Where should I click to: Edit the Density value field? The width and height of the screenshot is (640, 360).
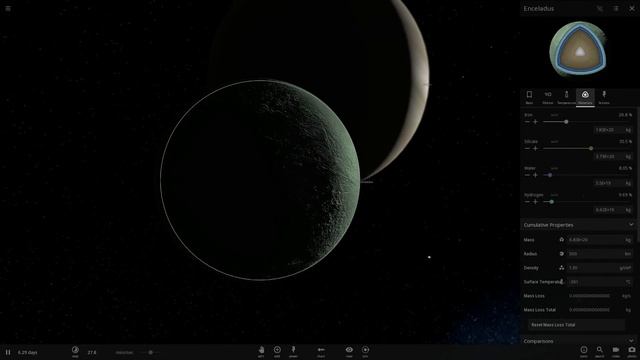599,268
